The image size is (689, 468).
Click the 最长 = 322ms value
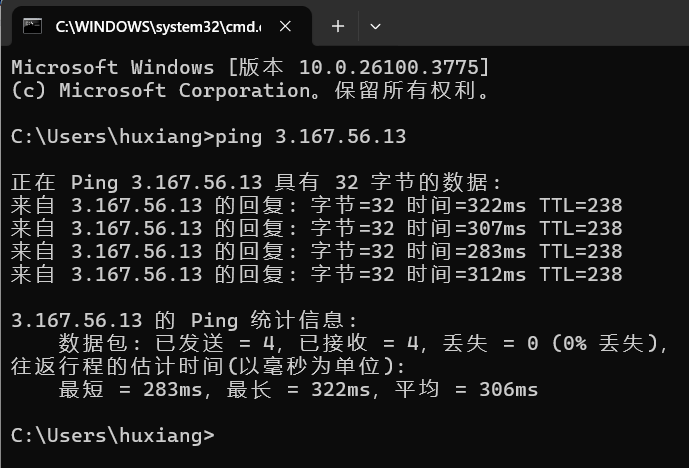[299, 389]
